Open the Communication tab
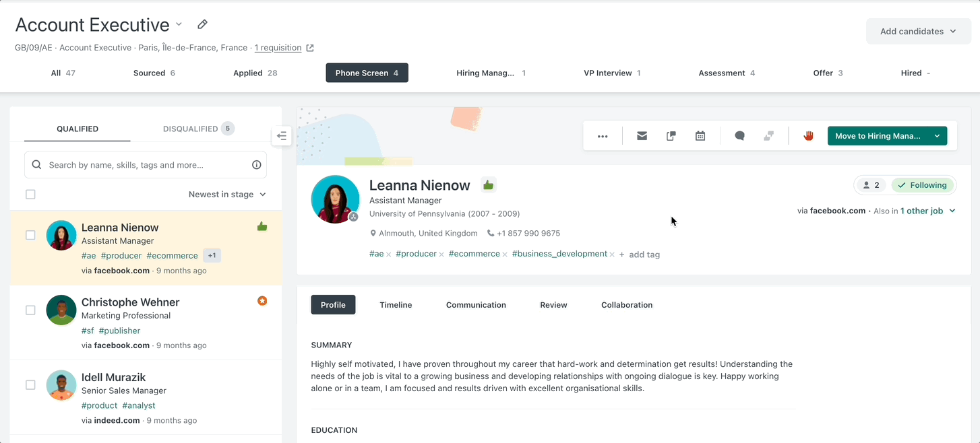Image resolution: width=980 pixels, height=443 pixels. coord(476,305)
